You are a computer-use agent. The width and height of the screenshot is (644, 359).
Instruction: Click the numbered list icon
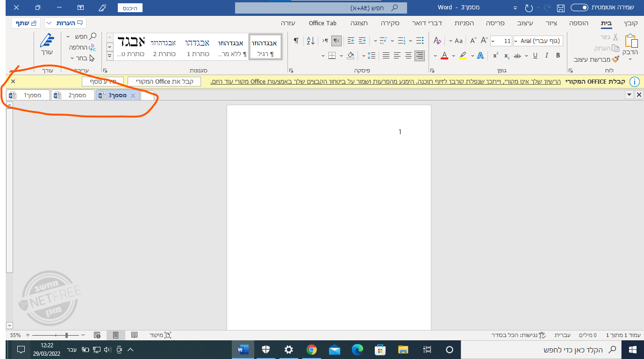[x=401, y=41]
